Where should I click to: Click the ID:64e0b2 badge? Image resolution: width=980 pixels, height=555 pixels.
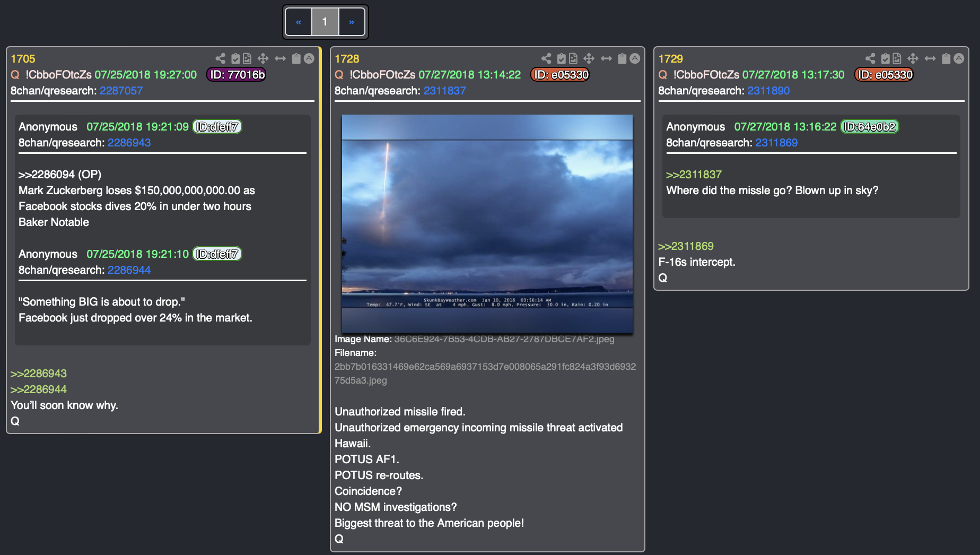click(x=870, y=127)
